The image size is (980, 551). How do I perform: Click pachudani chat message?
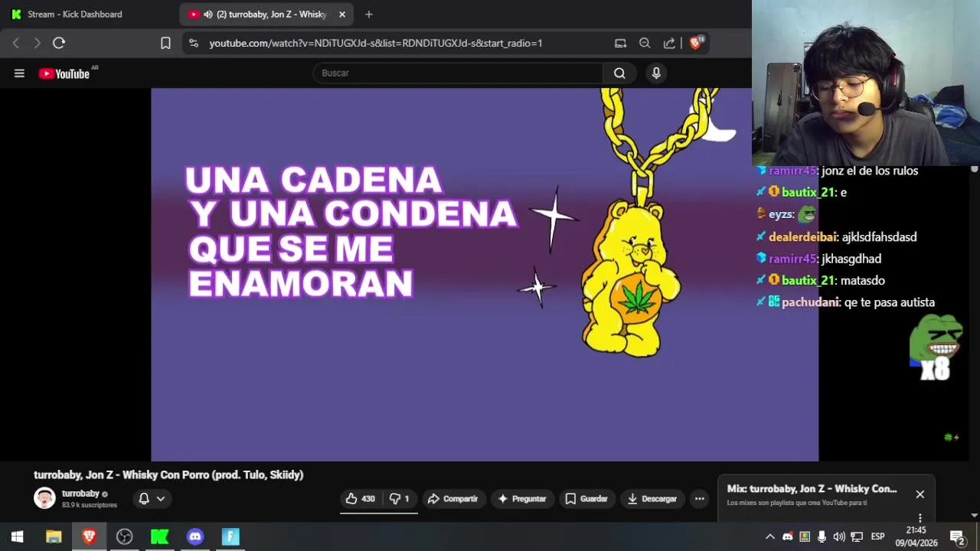[845, 302]
